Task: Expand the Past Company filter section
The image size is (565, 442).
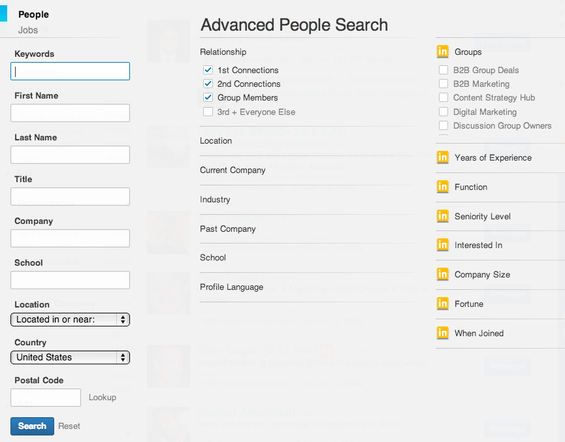Action: [x=228, y=229]
